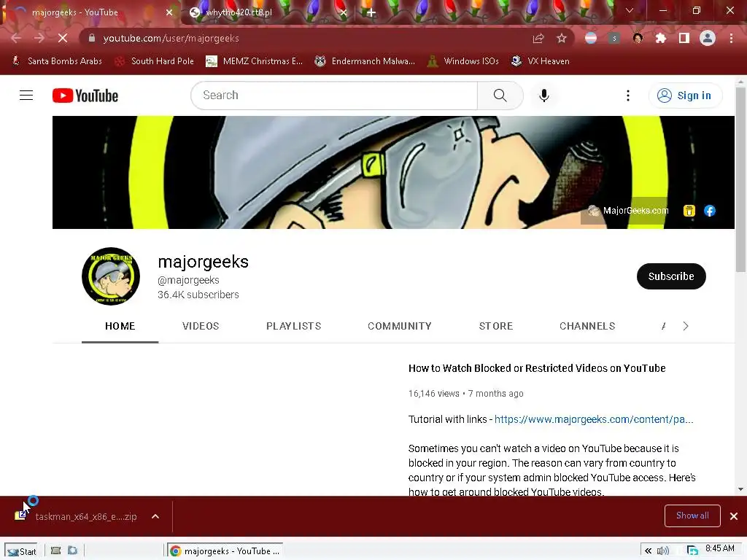Open MEMZ Christmas bookmark
The image size is (747, 560).
pyautogui.click(x=254, y=61)
